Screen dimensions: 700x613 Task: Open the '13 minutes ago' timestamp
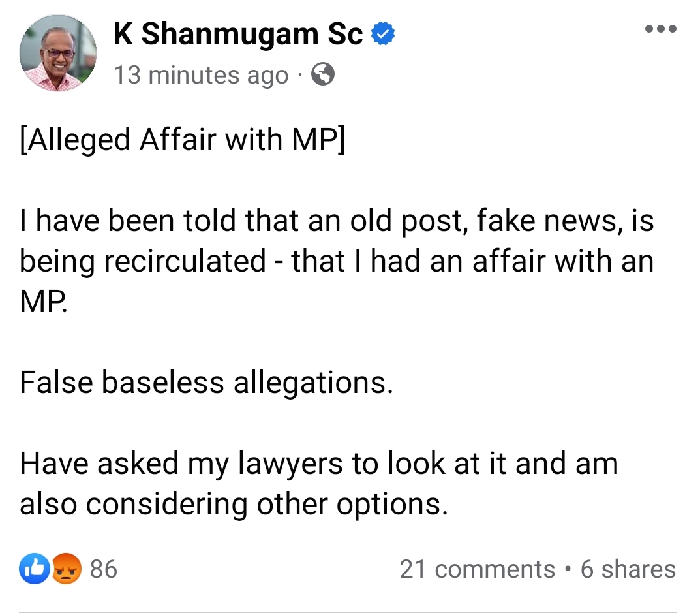[x=201, y=76]
